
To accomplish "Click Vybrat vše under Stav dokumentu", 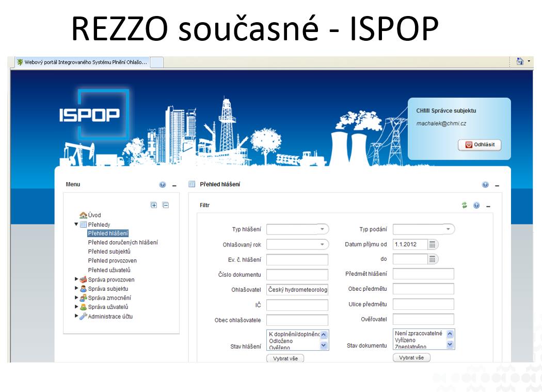I will tap(411, 357).
